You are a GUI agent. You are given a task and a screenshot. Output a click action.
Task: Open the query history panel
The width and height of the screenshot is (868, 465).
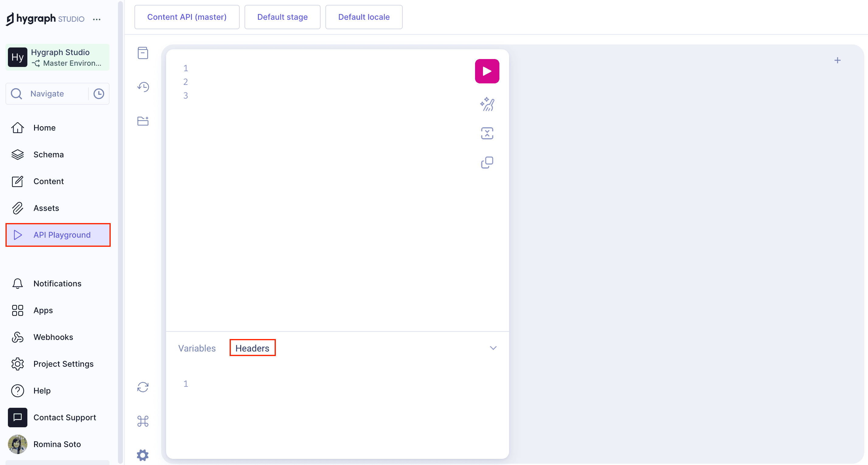coord(143,87)
